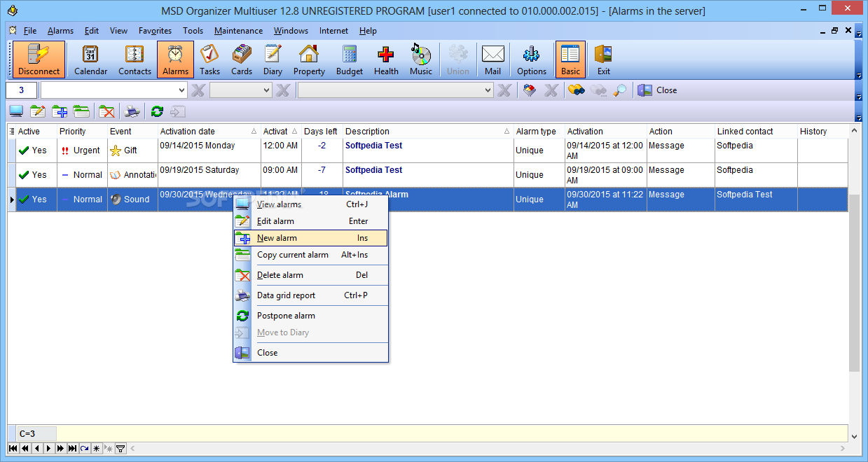Select New alarm in context menu
Screen dimensions: 868x462
point(311,238)
